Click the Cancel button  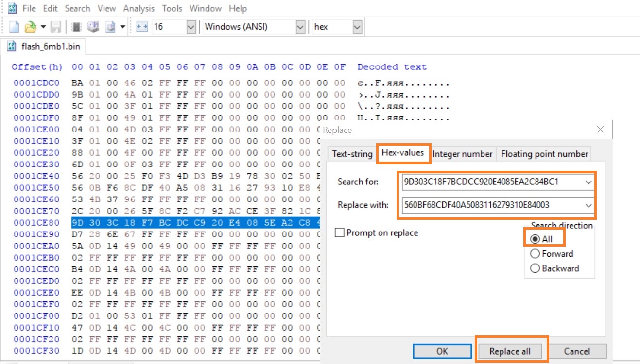pyautogui.click(x=577, y=351)
